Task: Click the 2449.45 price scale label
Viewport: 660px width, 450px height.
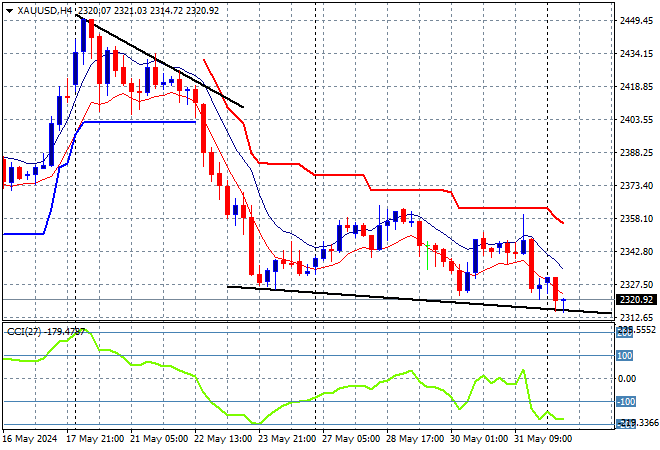Action: tap(636, 21)
